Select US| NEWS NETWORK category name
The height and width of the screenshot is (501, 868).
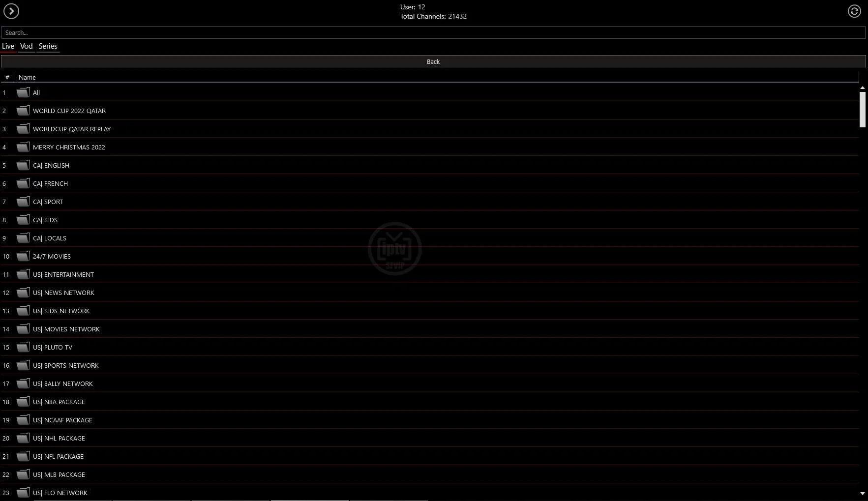tap(63, 293)
